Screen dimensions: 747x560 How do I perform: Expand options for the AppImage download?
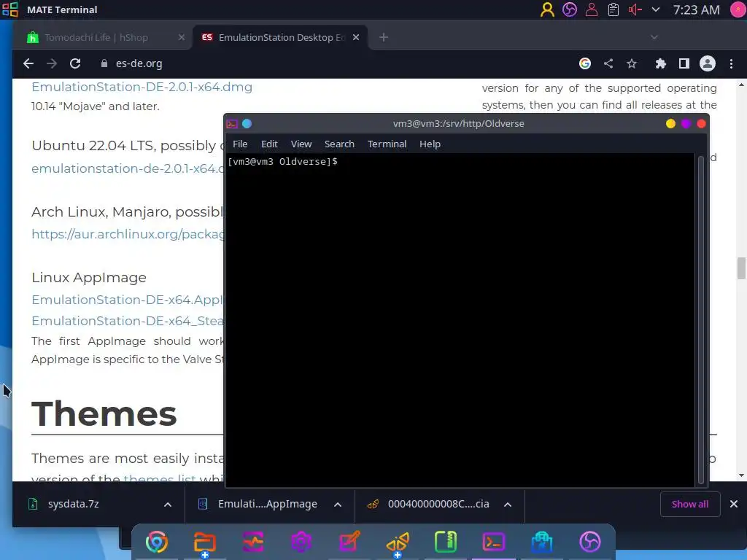[x=338, y=505]
